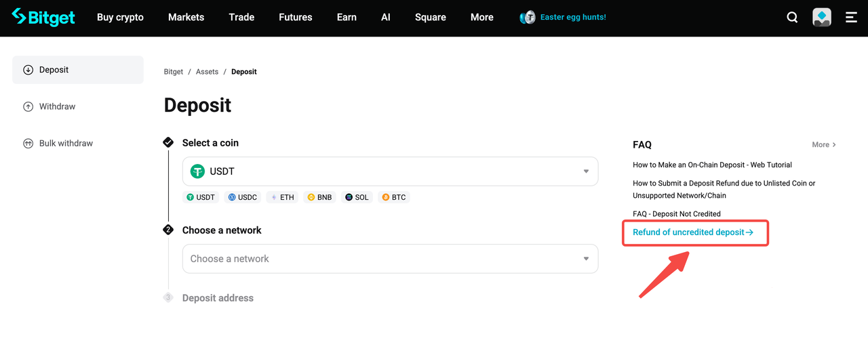Select the USDT quick coin chip
Viewport: 868px width, 355px height.
[201, 197]
